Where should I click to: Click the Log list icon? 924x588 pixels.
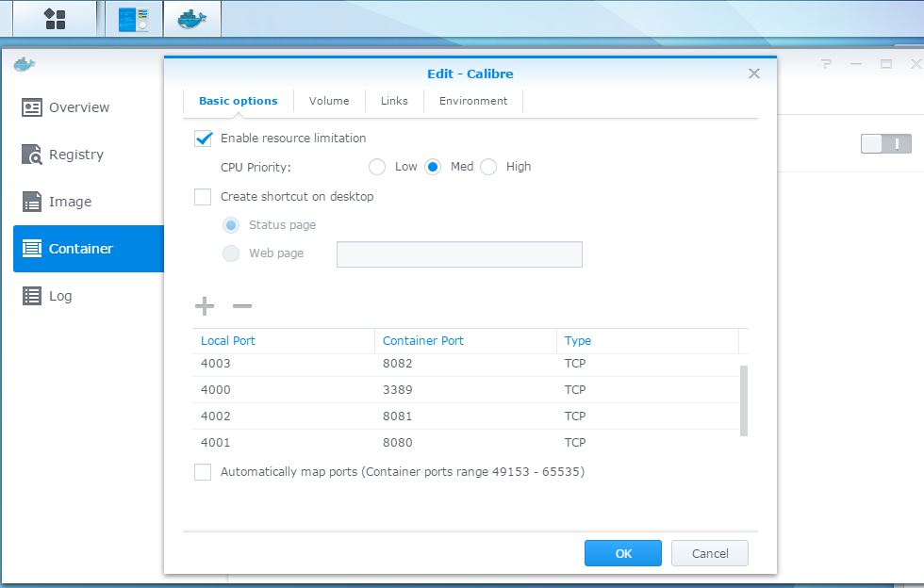[x=32, y=296]
